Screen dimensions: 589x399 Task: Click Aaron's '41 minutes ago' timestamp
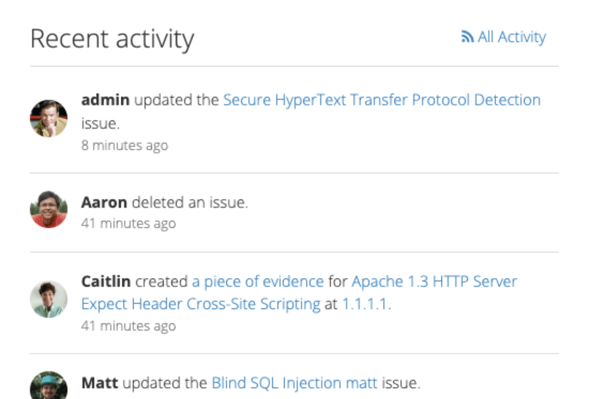[x=128, y=224]
